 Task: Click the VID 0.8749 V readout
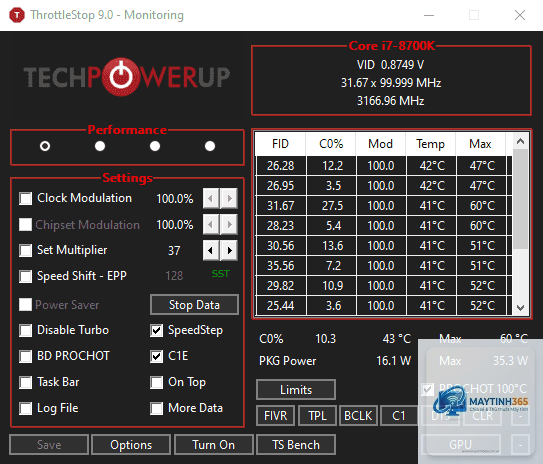tap(391, 65)
